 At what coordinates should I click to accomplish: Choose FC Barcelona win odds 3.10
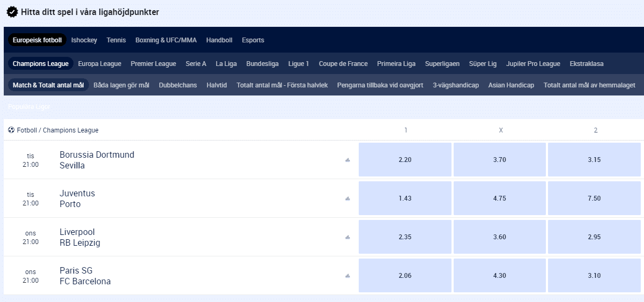[x=594, y=276]
